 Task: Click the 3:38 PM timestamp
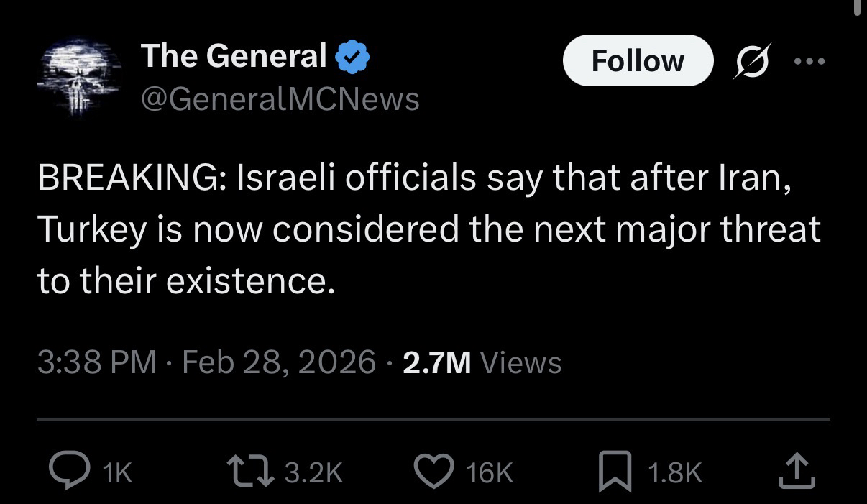click(x=96, y=362)
